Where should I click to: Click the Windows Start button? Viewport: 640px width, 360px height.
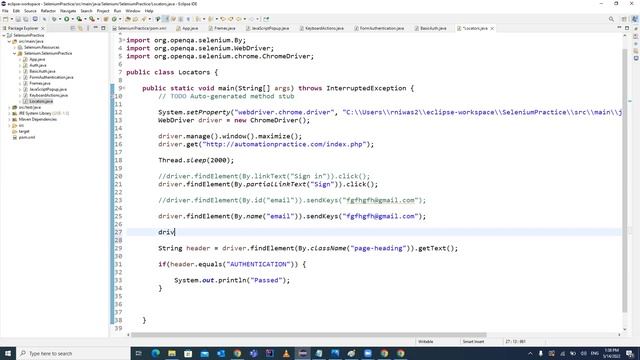pos(8,353)
